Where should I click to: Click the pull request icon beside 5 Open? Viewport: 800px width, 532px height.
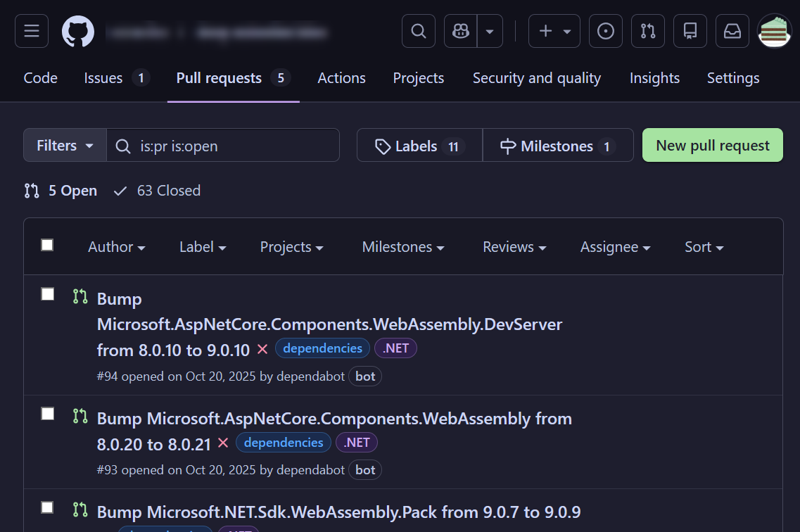32,191
